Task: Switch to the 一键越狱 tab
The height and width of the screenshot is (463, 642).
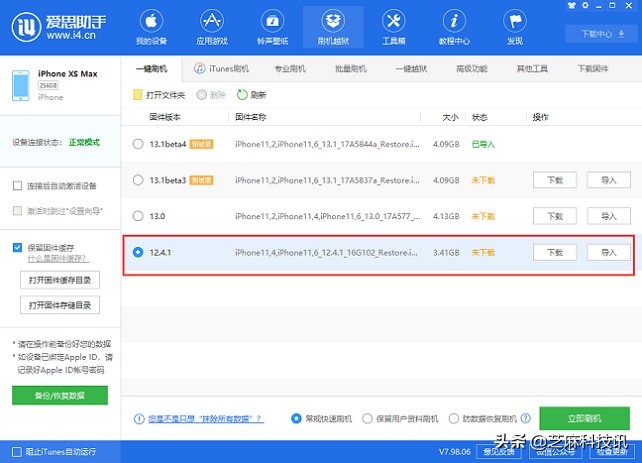Action: pyautogui.click(x=411, y=68)
